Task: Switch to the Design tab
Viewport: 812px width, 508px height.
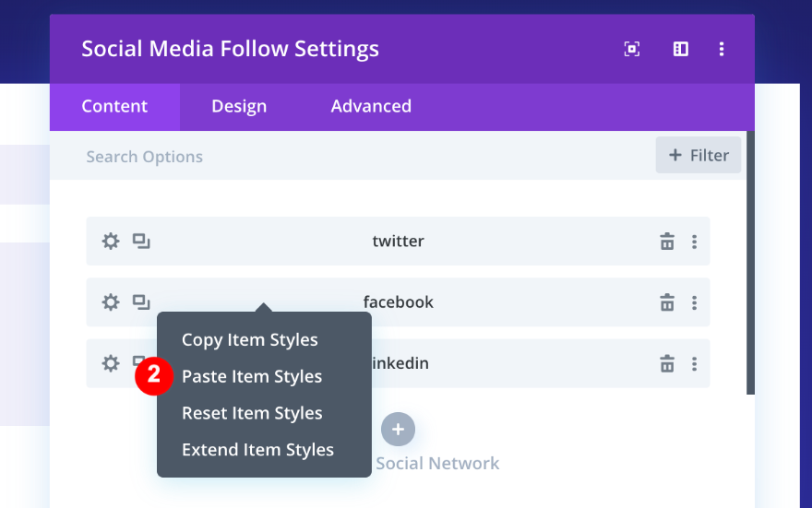Action: pyautogui.click(x=239, y=106)
